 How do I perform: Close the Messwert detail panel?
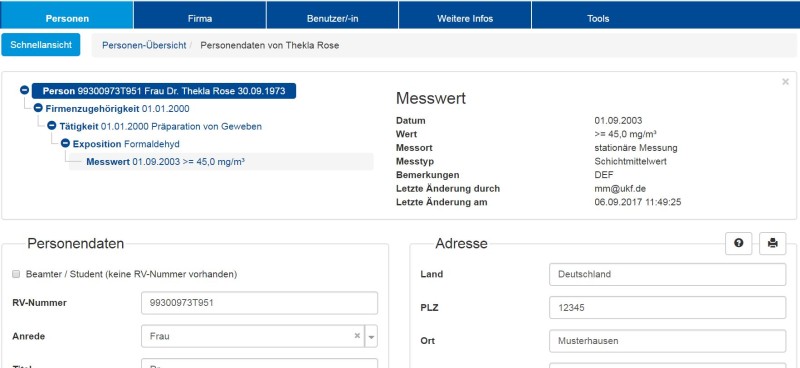tap(785, 82)
